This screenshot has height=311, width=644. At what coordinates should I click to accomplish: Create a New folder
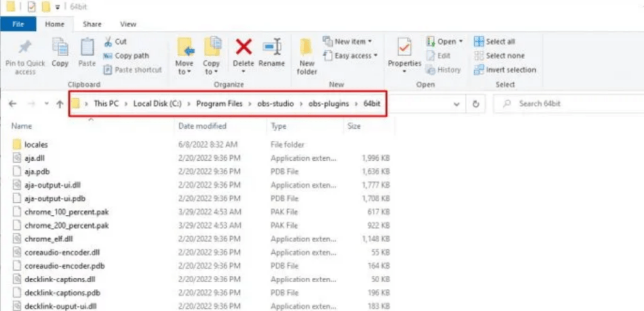[x=307, y=57]
